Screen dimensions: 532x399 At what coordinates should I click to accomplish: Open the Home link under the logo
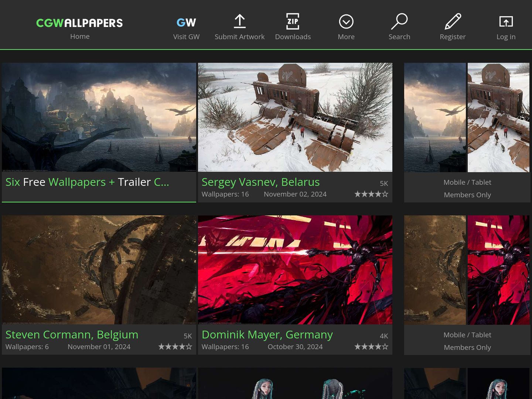(x=80, y=36)
